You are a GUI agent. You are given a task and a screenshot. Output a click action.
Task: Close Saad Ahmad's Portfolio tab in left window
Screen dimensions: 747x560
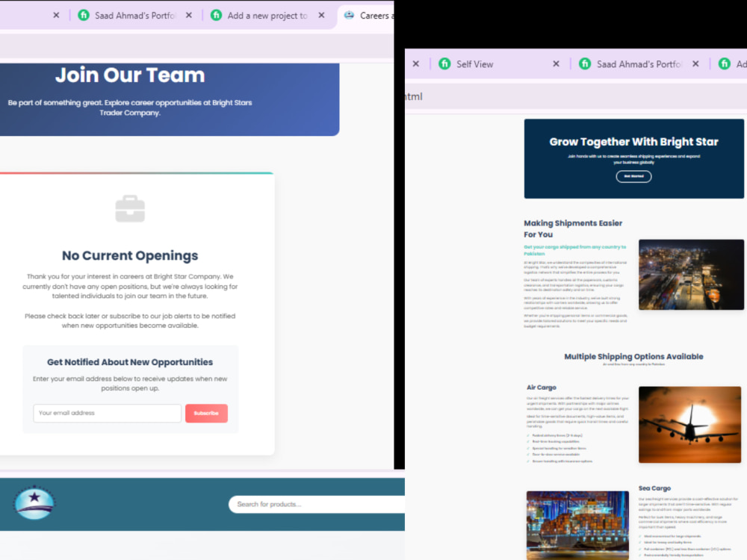click(x=189, y=15)
